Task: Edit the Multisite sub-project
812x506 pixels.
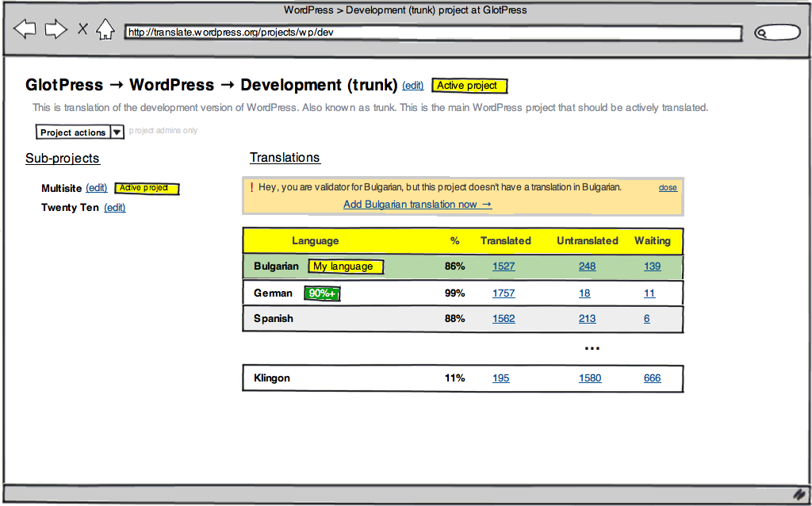Action: tap(97, 188)
